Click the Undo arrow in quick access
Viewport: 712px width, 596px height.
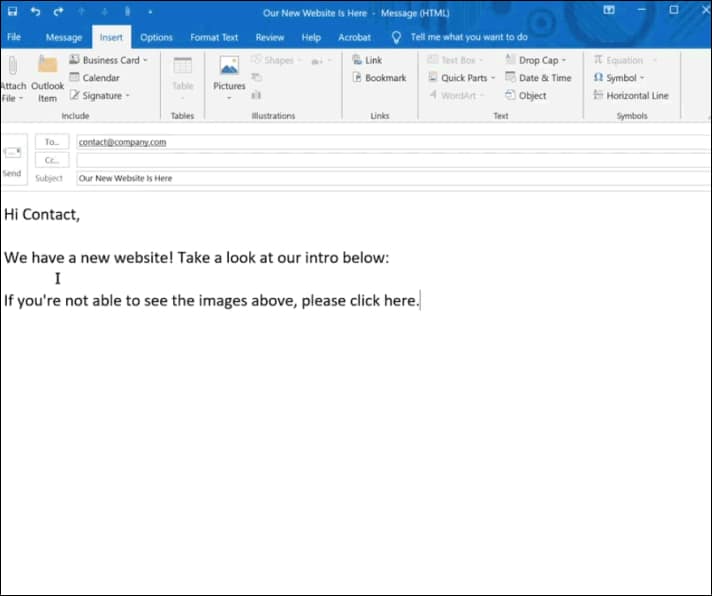[36, 10]
